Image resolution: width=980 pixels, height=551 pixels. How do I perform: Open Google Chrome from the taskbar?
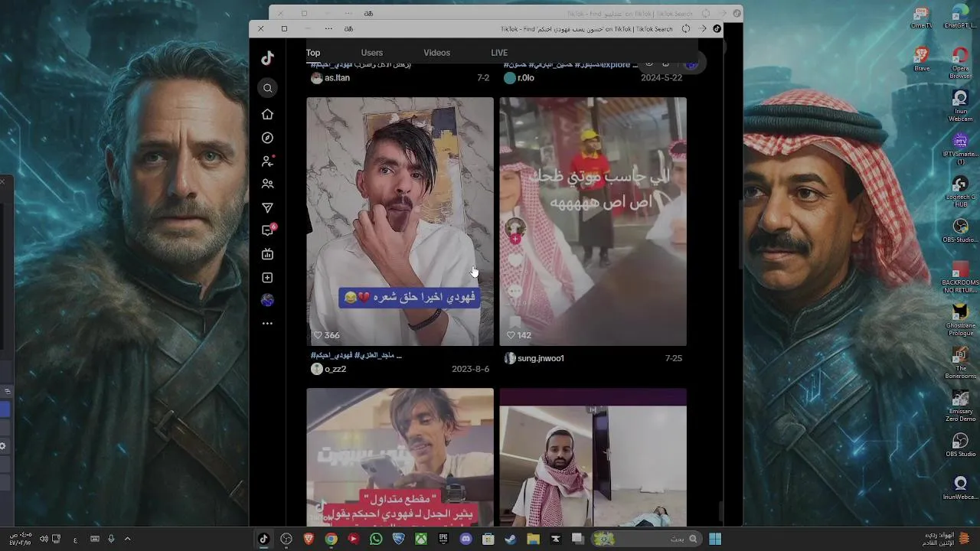331,539
